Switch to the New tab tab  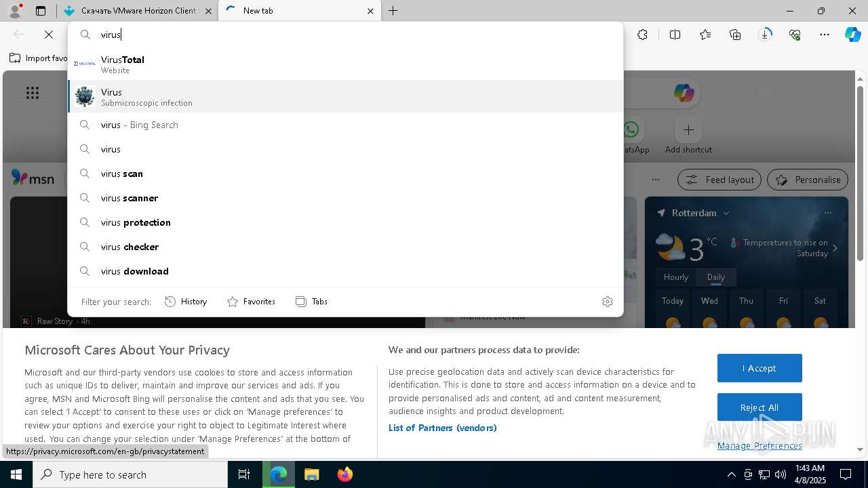pyautogui.click(x=301, y=11)
